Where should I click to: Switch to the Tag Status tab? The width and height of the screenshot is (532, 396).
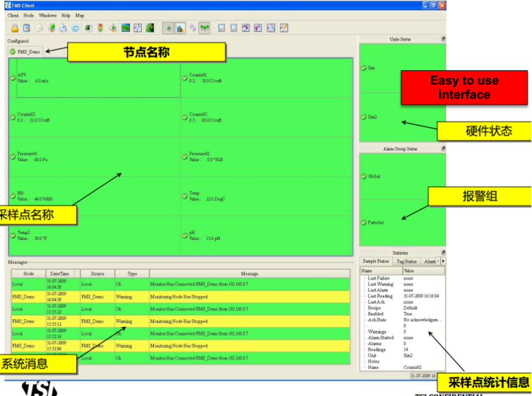tap(406, 261)
